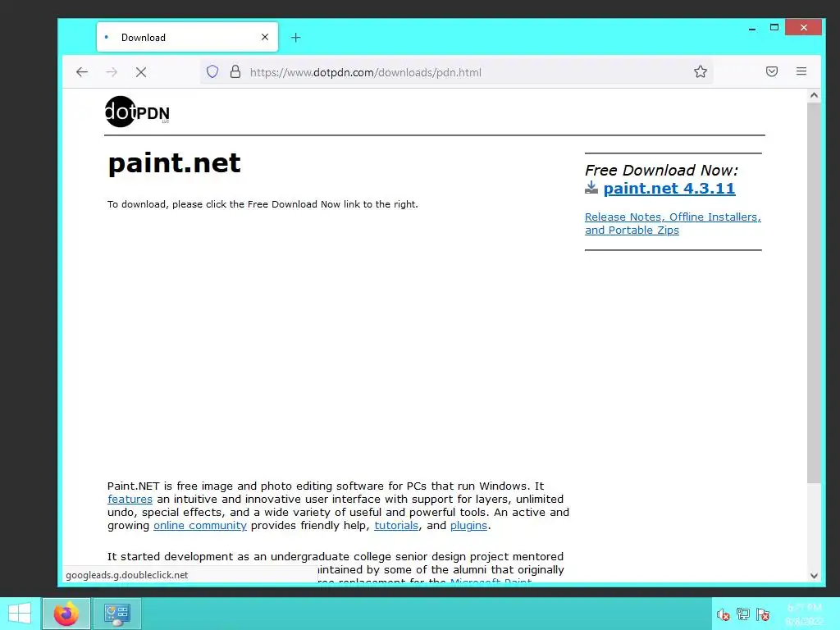Open Control Panel taskbar icon
Image resolution: width=840 pixels, height=630 pixels.
point(117,614)
